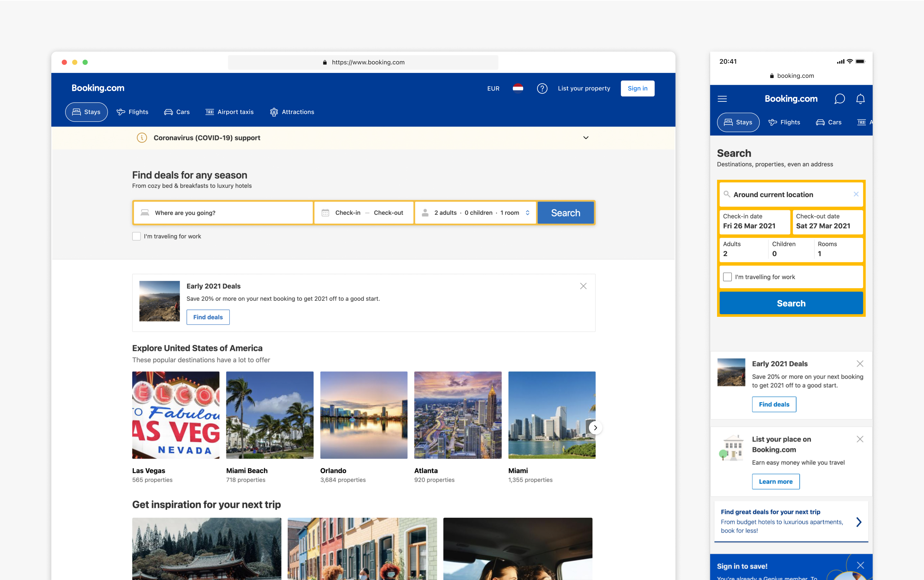Click the house illustration in List your place
This screenshot has width=924, height=580.
731,448
